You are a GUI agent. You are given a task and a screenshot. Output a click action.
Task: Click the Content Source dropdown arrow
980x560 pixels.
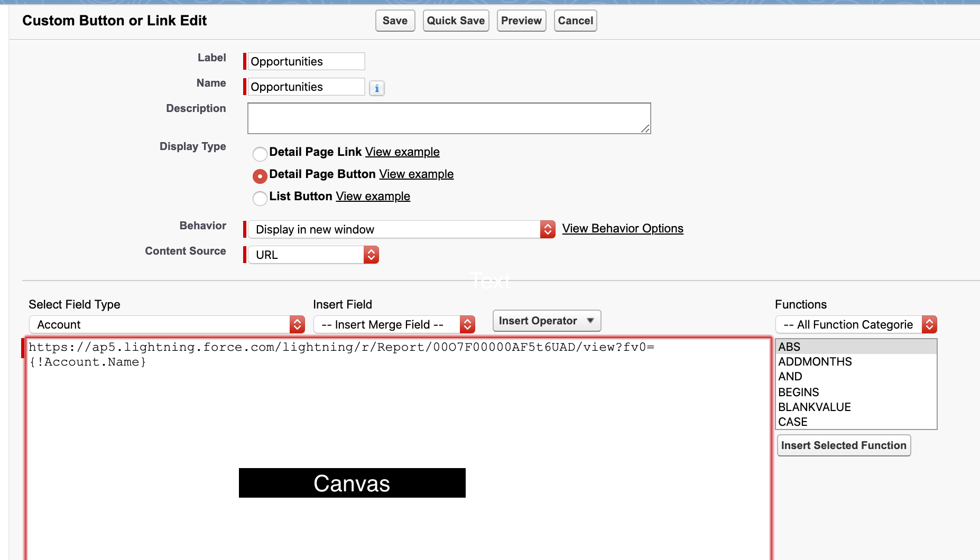372,255
